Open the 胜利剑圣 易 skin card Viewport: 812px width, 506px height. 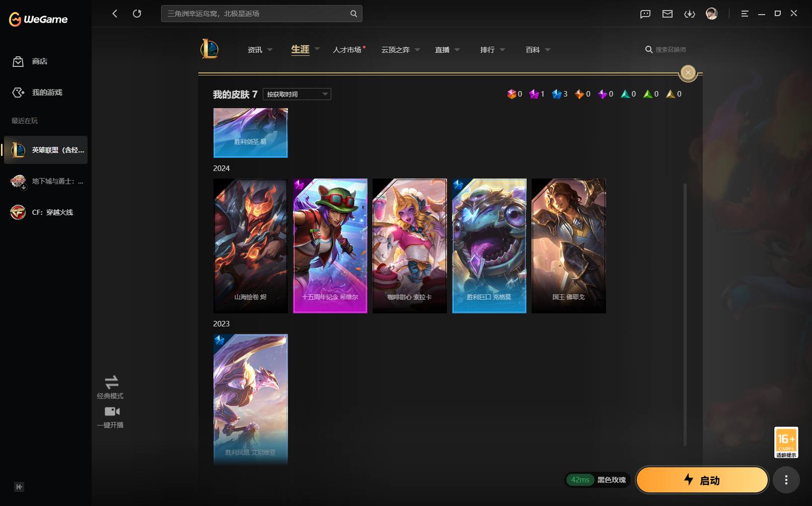click(251, 133)
